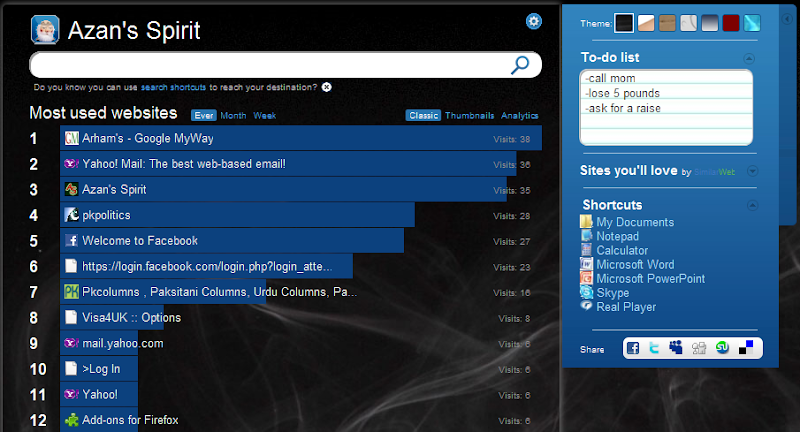The width and height of the screenshot is (800, 432).
Task: Open the login.facebook.com login.php entry
Action: (x=207, y=266)
